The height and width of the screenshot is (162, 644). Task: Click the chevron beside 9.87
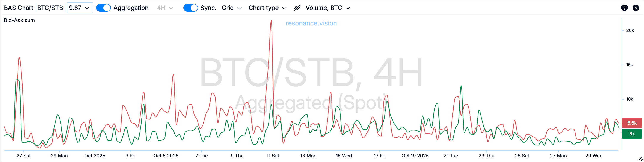click(87, 8)
